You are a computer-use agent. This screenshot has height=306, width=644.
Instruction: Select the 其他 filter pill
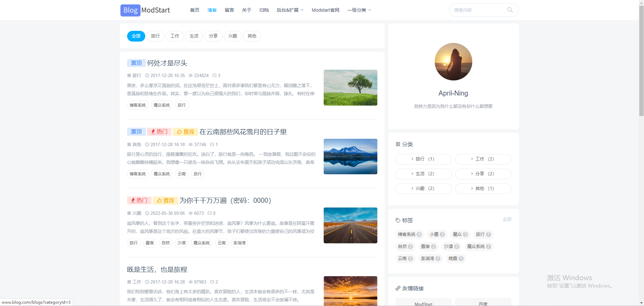tap(252, 36)
